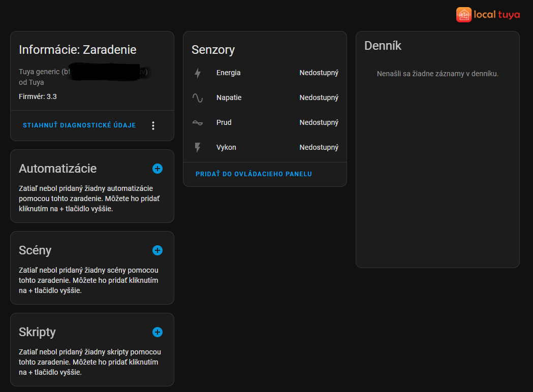This screenshot has width=533, height=392.
Task: Open the Prud sensor entity
Action: click(224, 123)
